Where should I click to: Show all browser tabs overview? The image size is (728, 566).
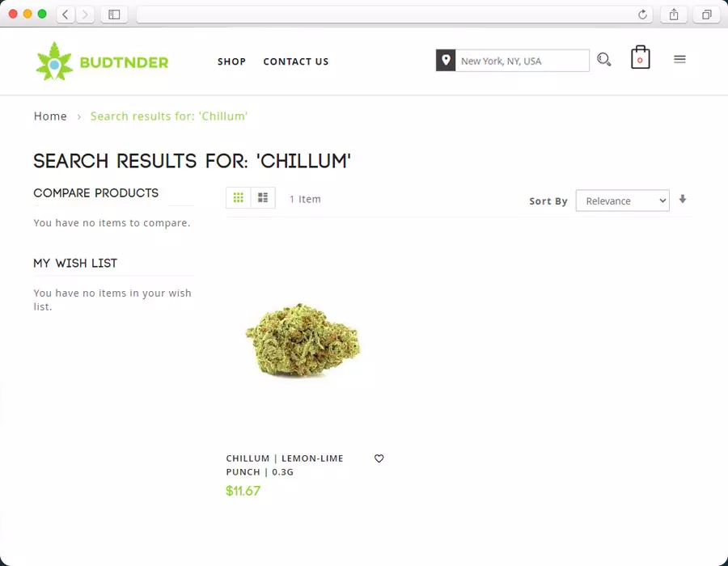coord(707,15)
